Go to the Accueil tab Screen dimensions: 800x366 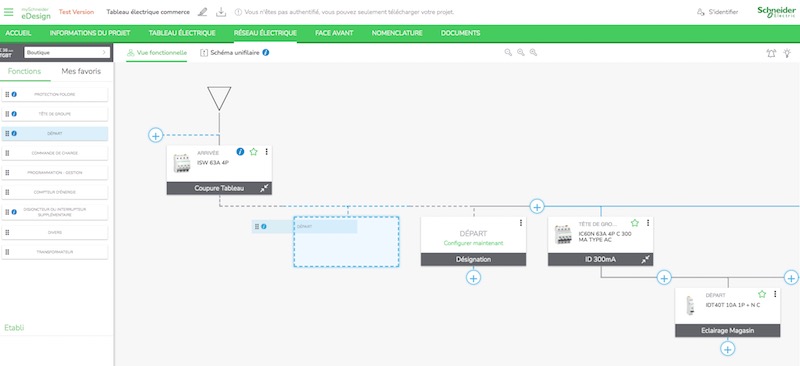tap(18, 33)
